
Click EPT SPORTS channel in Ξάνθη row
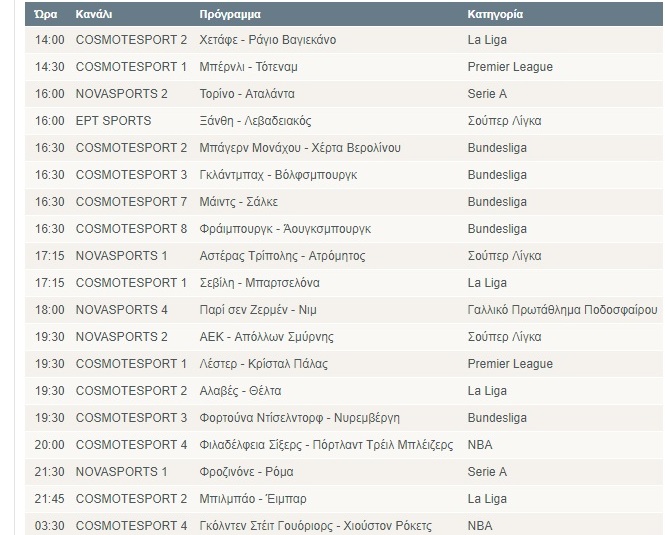pyautogui.click(x=113, y=121)
